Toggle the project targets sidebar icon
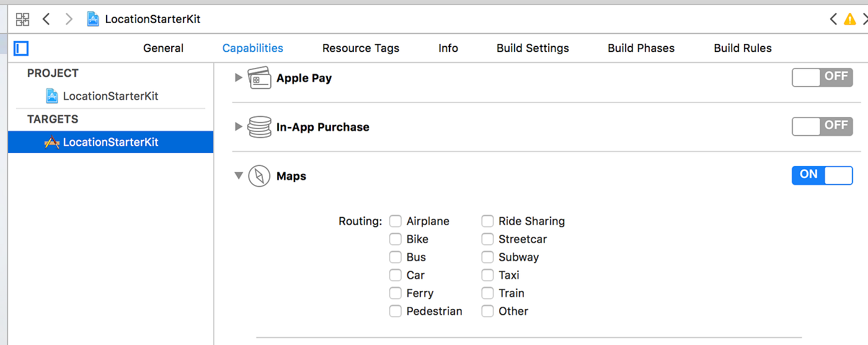The width and height of the screenshot is (868, 345). click(22, 48)
